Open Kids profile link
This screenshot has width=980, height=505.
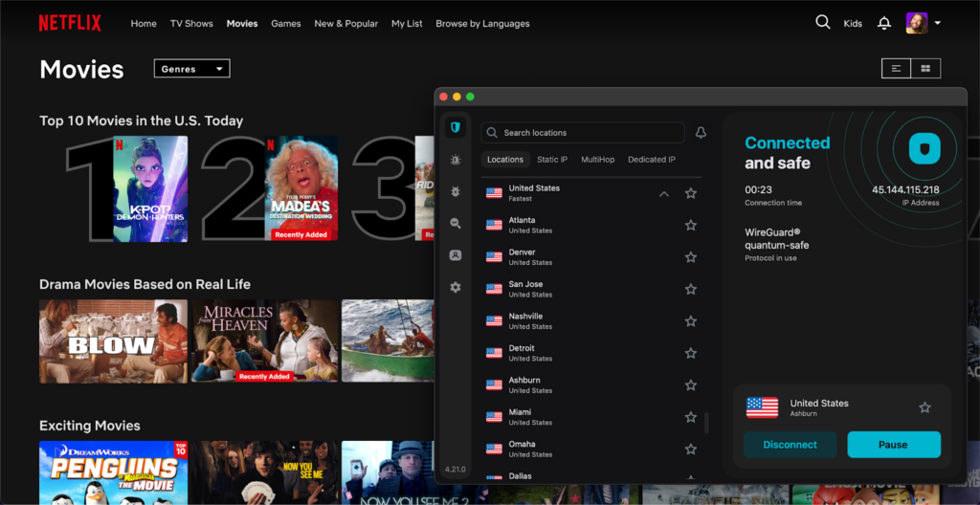pos(853,24)
